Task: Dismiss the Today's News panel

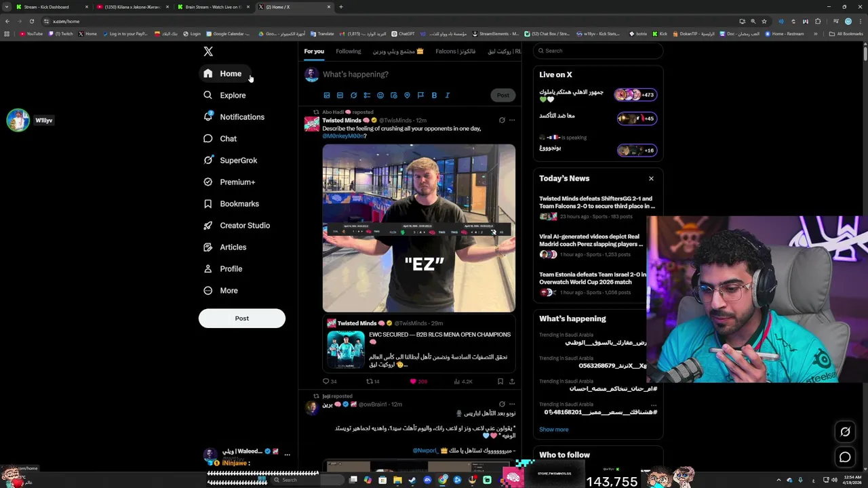Action: tap(651, 179)
